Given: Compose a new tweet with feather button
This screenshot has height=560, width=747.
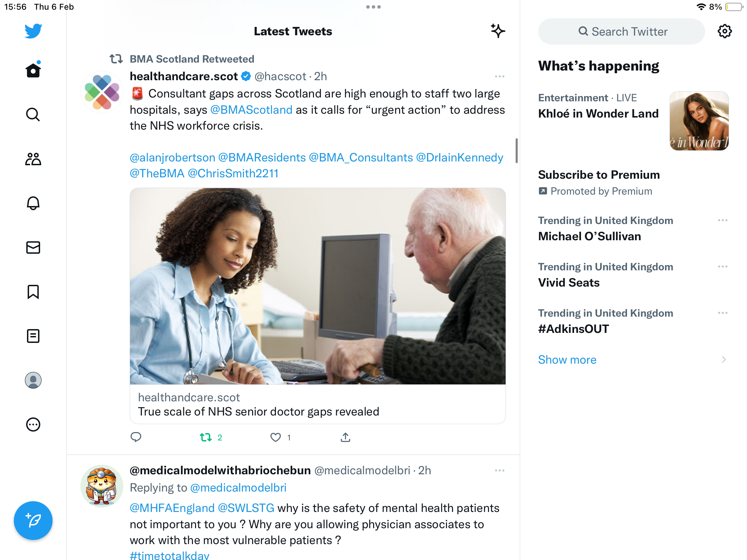Looking at the screenshot, I should pyautogui.click(x=33, y=520).
